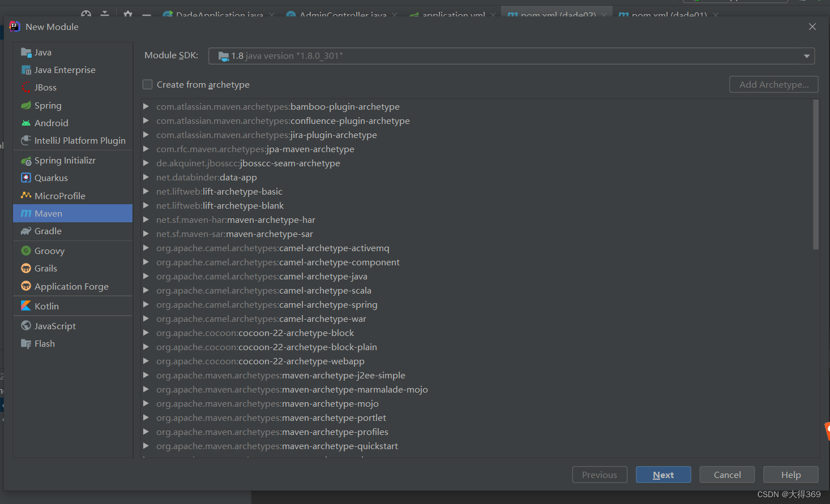Select maven-archetype-har in list
Viewport: 830px width, 504px height.
(477, 219)
